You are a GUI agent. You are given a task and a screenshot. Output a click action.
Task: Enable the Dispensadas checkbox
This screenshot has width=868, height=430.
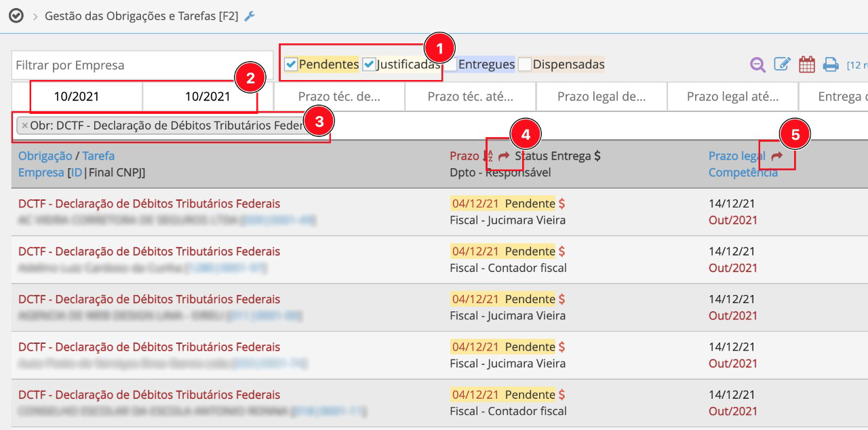point(525,64)
